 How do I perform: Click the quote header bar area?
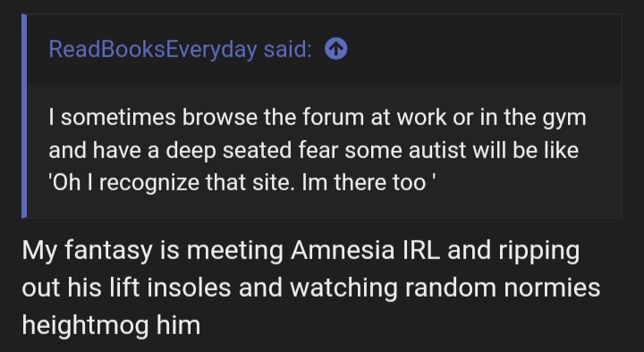[x=324, y=49]
